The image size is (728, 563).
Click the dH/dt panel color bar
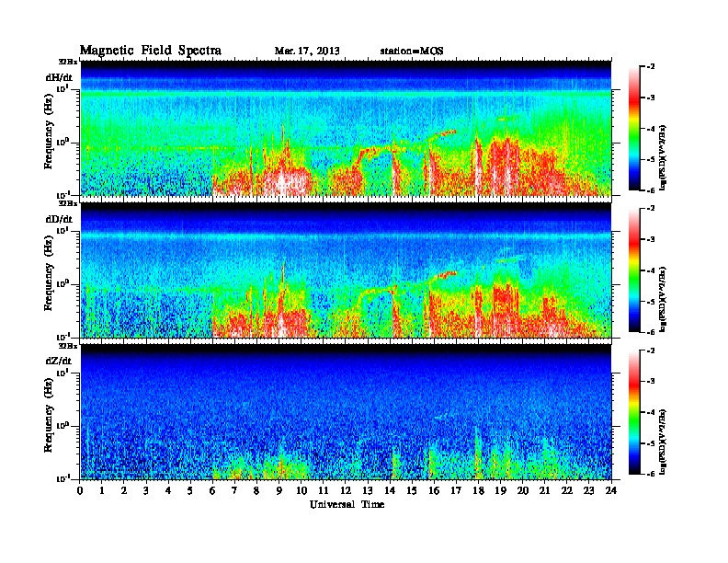click(x=634, y=129)
